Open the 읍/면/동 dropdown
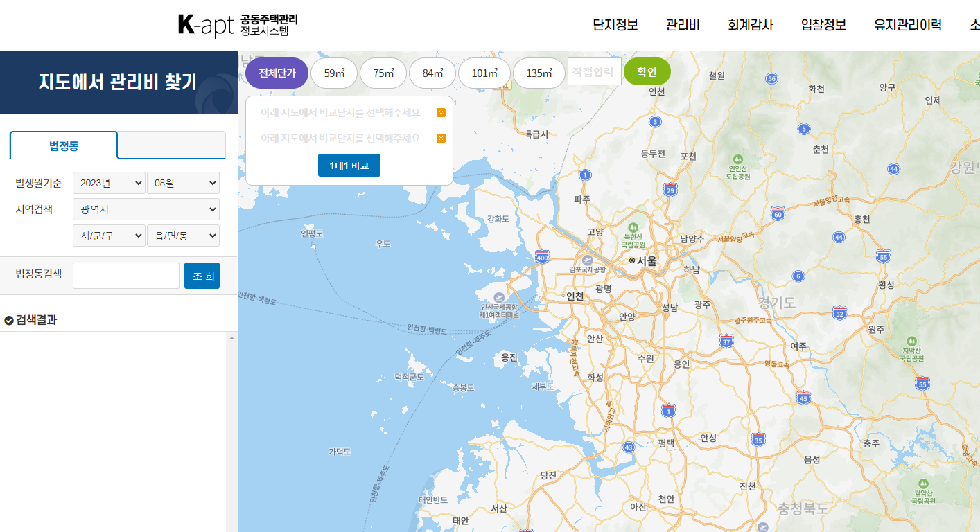The height and width of the screenshot is (532, 980). (x=183, y=236)
